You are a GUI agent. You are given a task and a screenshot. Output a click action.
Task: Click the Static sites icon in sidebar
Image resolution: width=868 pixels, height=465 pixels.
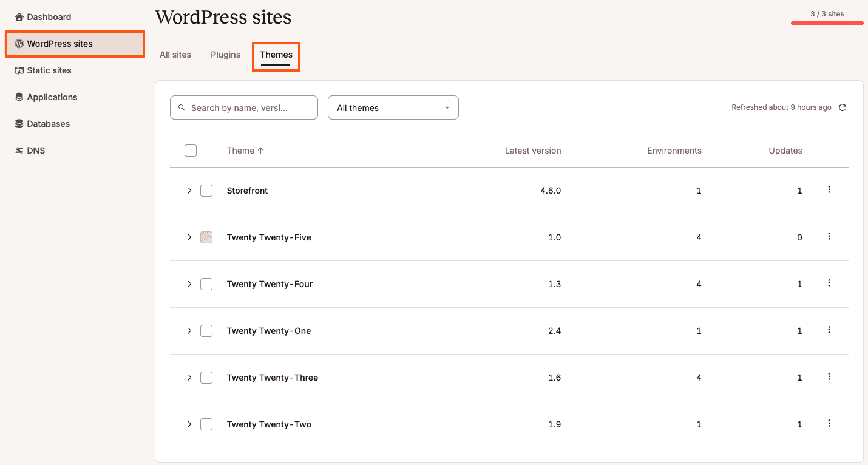(x=19, y=70)
